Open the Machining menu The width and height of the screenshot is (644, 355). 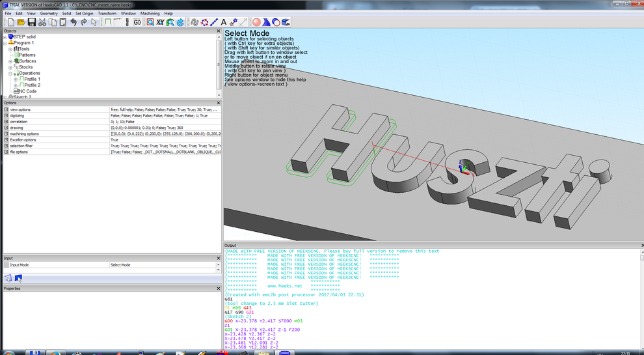pyautogui.click(x=150, y=13)
